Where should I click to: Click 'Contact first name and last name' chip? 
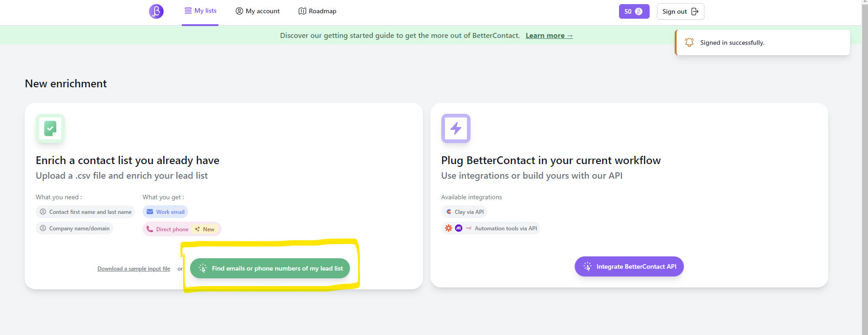pos(85,212)
